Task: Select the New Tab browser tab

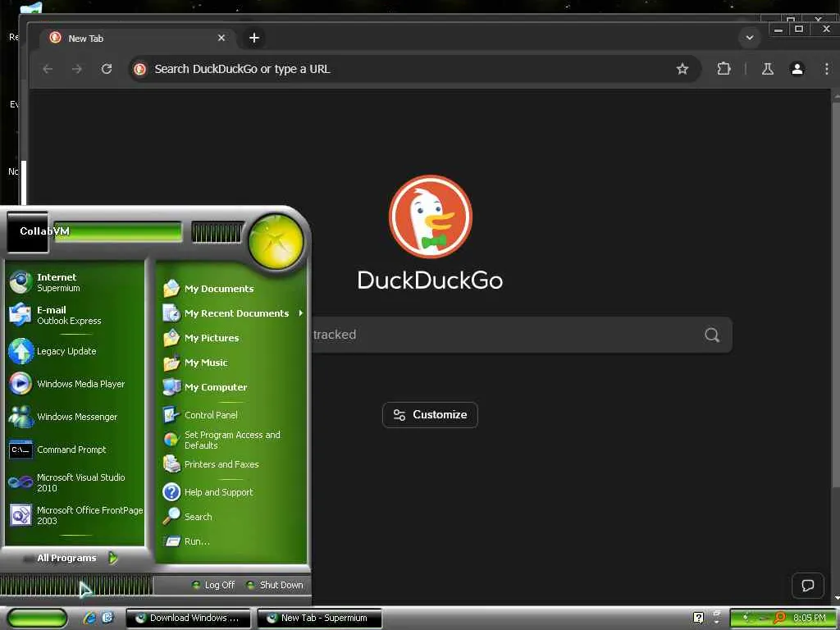Action: (138, 38)
